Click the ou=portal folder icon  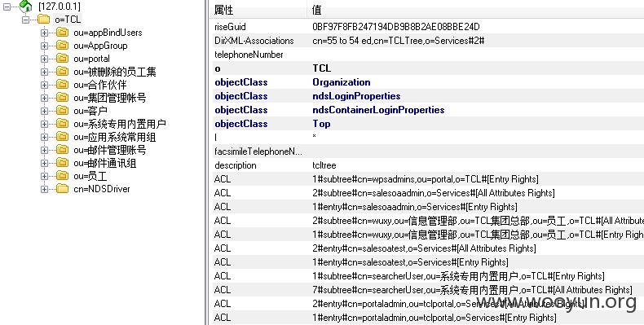pos(62,59)
